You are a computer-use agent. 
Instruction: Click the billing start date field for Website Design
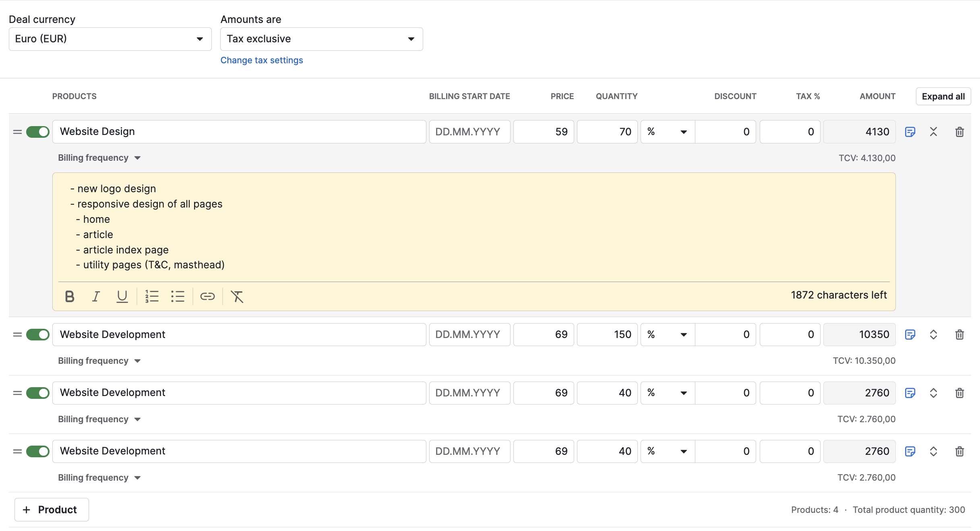pyautogui.click(x=469, y=131)
